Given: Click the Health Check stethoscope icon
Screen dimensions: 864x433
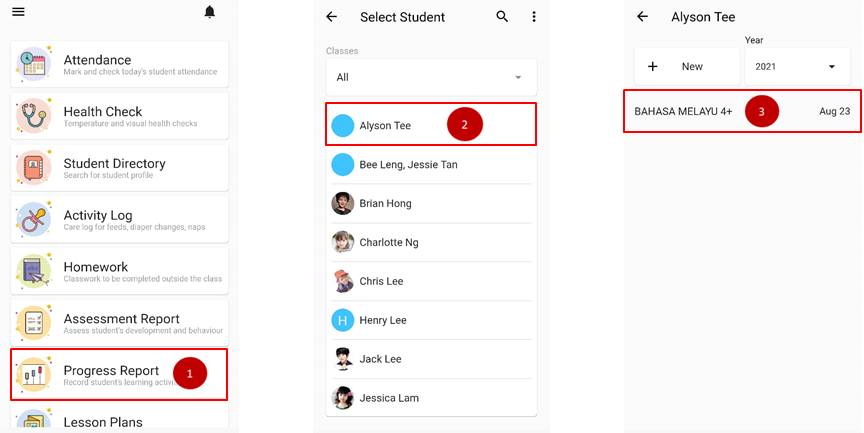Looking at the screenshot, I should 33,116.
